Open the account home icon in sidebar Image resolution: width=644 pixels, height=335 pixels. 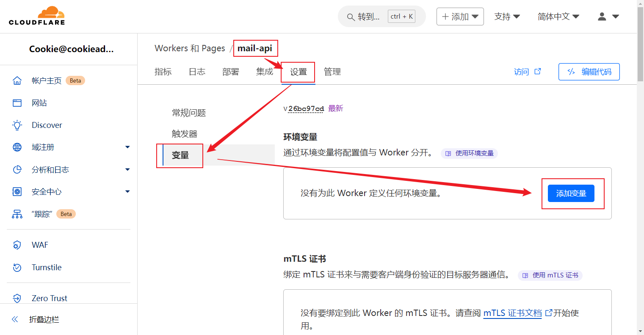[17, 80]
